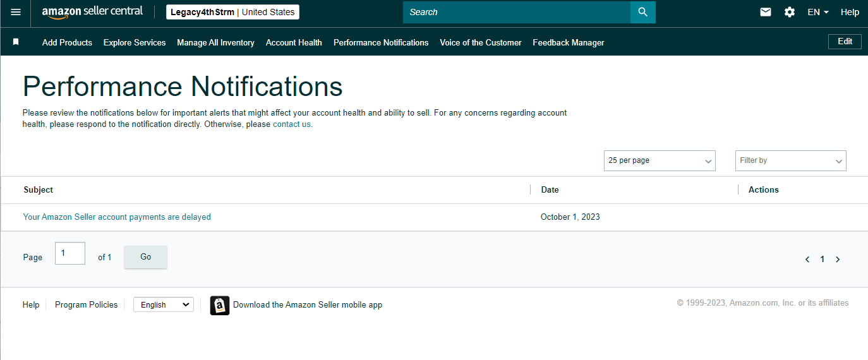
Task: Click the current page number 1 in pagination
Action: 823,259
